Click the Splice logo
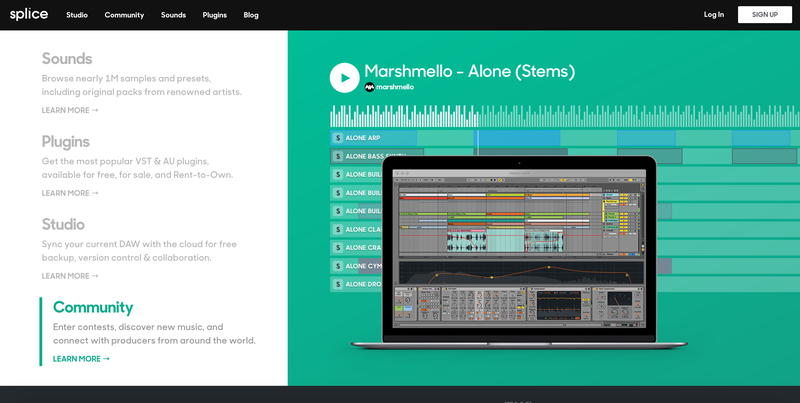The width and height of the screenshot is (800, 403). tap(28, 15)
